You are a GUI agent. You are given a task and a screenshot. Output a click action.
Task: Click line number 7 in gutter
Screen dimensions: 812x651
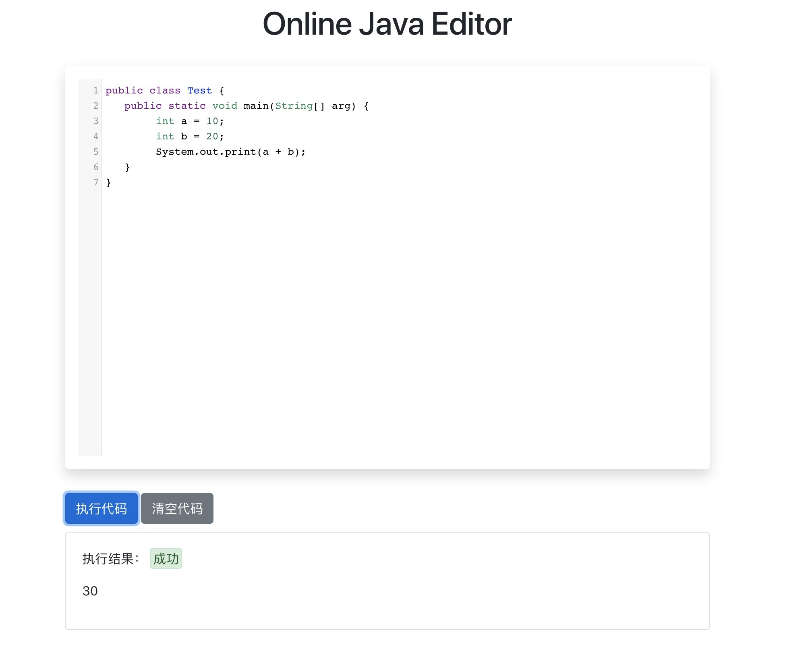(x=96, y=182)
